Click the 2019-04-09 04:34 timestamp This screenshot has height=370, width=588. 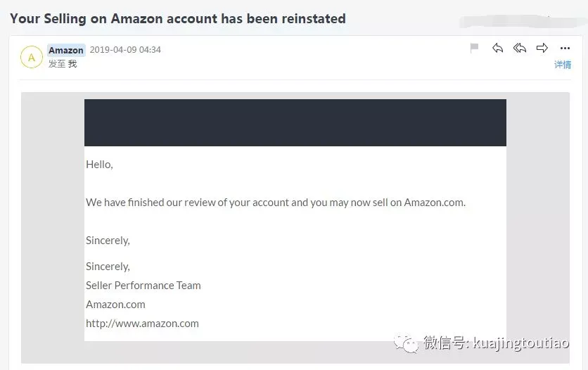pos(125,50)
